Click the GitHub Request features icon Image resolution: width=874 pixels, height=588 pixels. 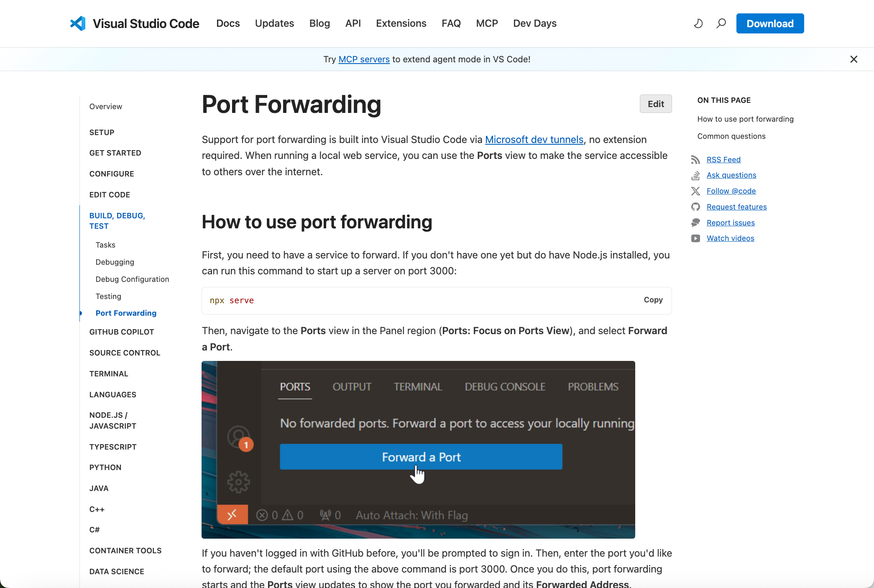695,207
